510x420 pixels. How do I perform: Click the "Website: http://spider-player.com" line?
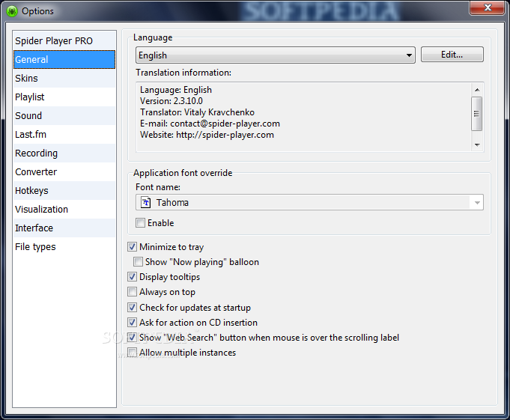pos(207,135)
